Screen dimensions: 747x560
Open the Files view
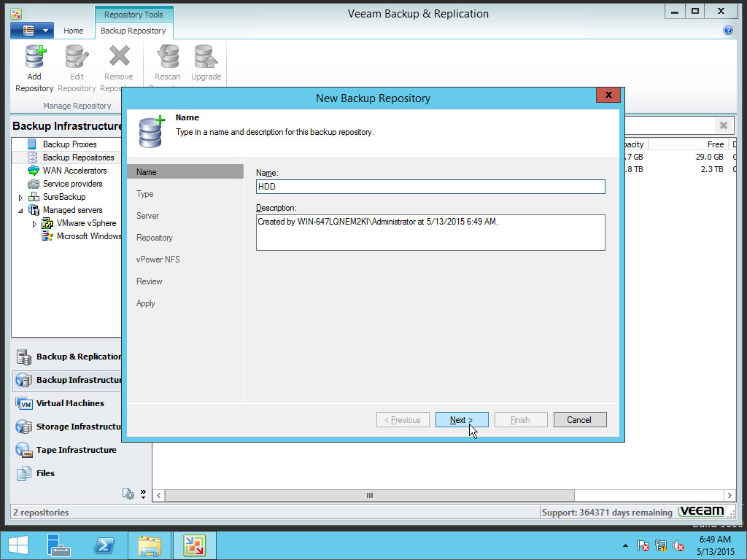pyautogui.click(x=36, y=473)
